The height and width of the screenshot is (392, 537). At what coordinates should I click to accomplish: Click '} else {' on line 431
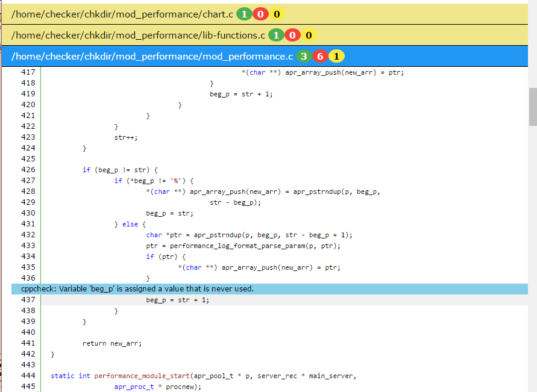click(x=130, y=225)
